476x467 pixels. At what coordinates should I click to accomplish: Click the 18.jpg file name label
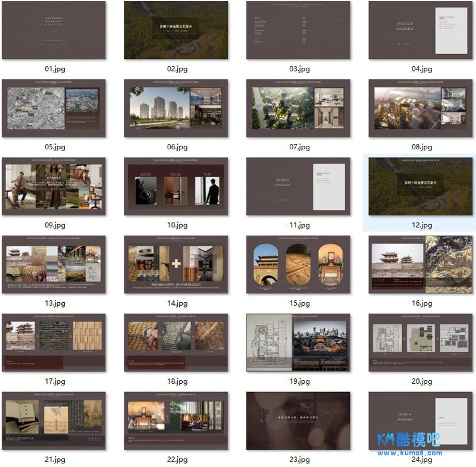click(176, 381)
